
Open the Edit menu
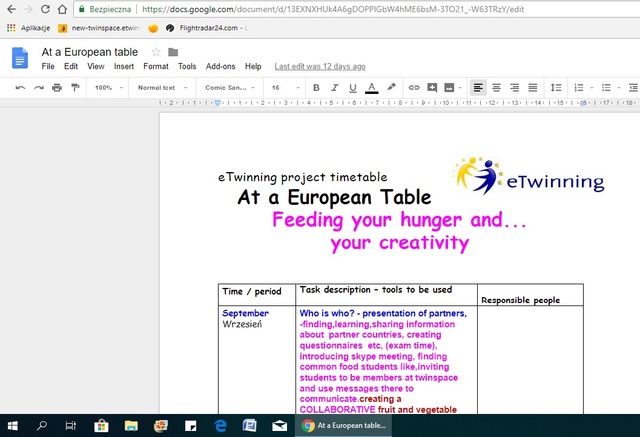pyautogui.click(x=71, y=66)
